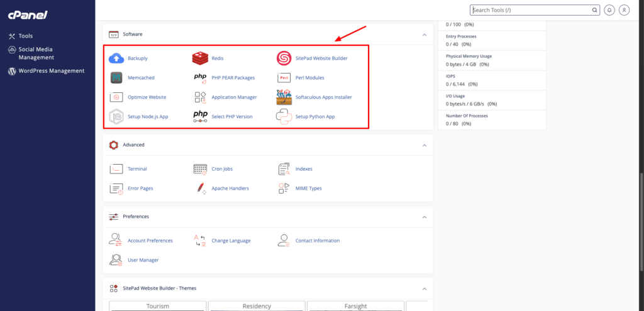Image resolution: width=644 pixels, height=311 pixels.
Task: Click the Select PHP Version link
Action: coord(232,116)
